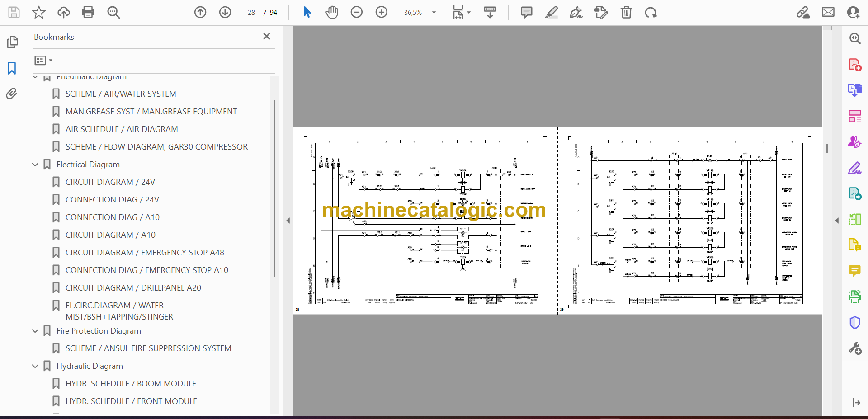The image size is (868, 419).
Task: Open CONNECTION DIAG / A10 link
Action: (x=113, y=217)
